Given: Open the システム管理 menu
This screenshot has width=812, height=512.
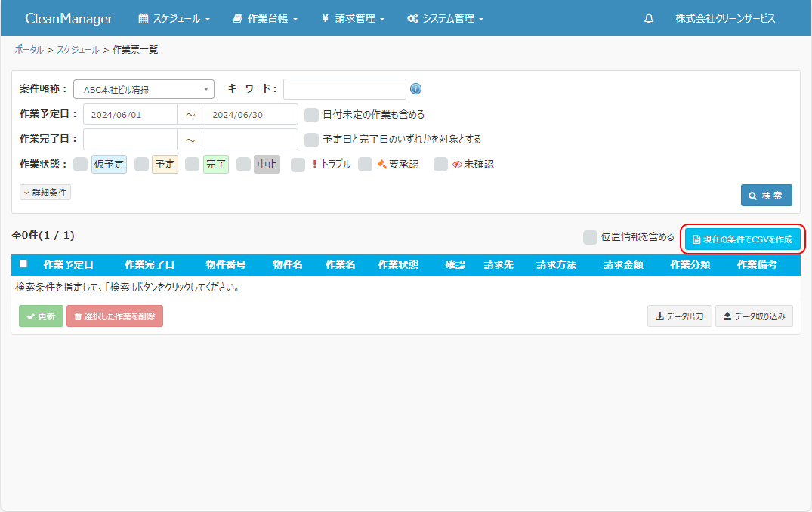Looking at the screenshot, I should 445,19.
